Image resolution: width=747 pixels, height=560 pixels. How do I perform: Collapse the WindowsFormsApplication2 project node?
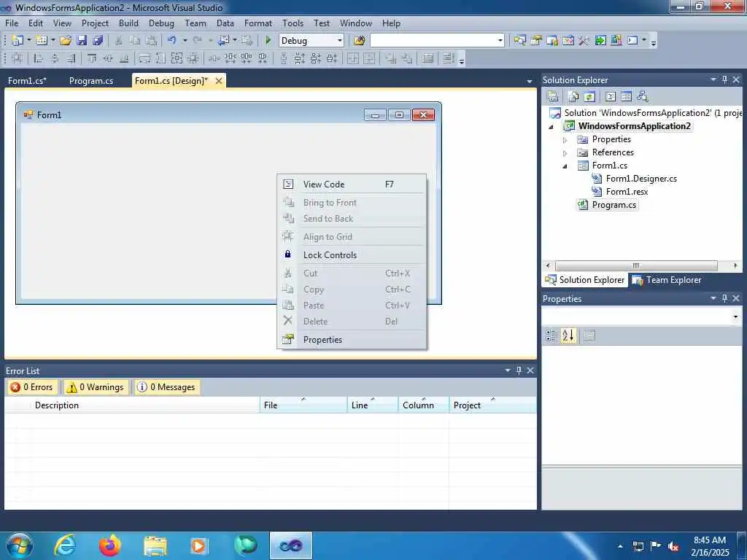551,127
